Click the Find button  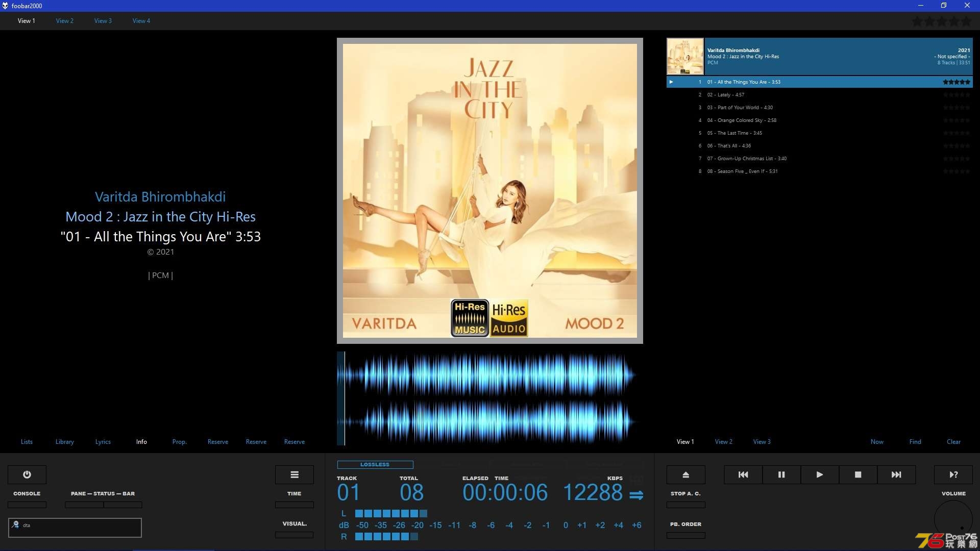click(x=915, y=442)
